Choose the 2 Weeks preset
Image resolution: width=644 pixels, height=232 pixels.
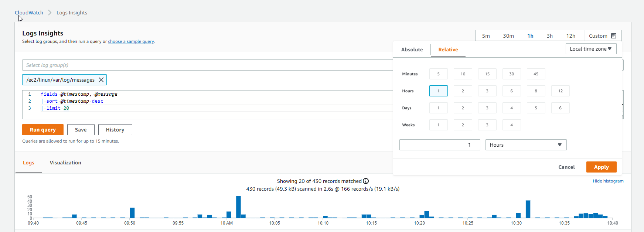point(463,125)
